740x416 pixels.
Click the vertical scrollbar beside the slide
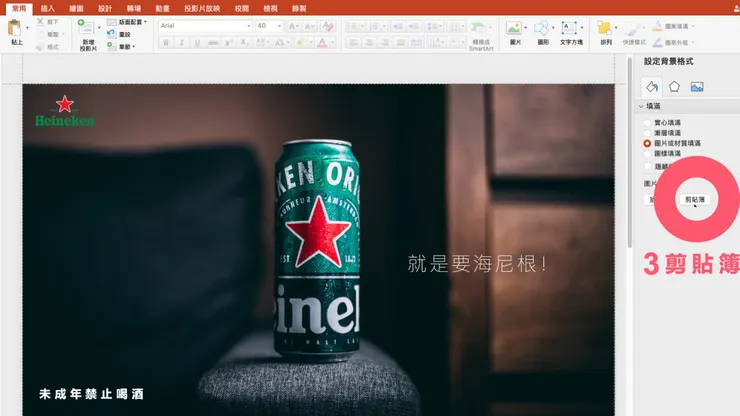(630, 151)
